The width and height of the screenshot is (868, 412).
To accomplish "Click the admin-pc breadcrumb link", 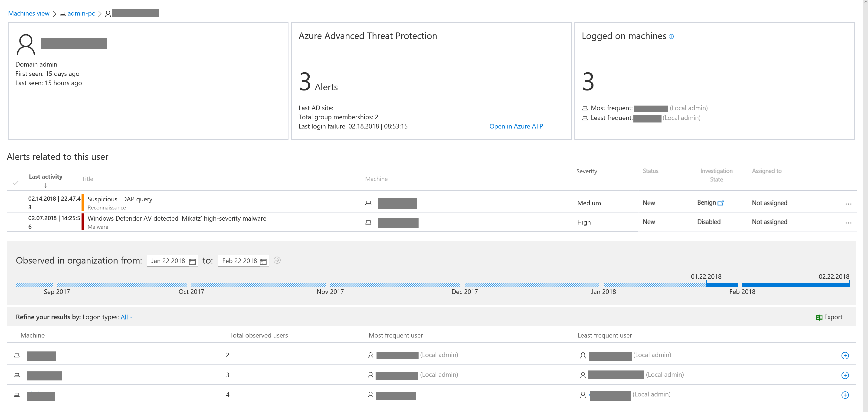I will click(81, 13).
